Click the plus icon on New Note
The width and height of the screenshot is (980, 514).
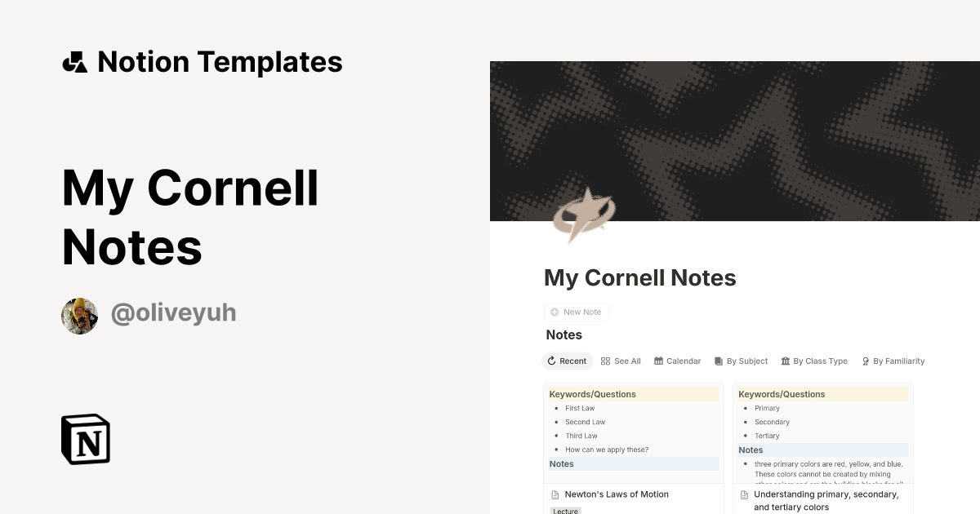(x=553, y=312)
